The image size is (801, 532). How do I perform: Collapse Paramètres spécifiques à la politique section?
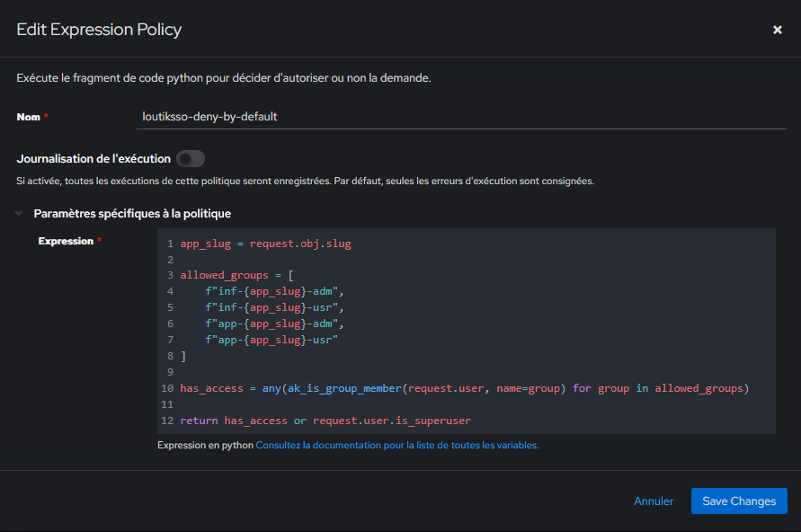[x=19, y=213]
